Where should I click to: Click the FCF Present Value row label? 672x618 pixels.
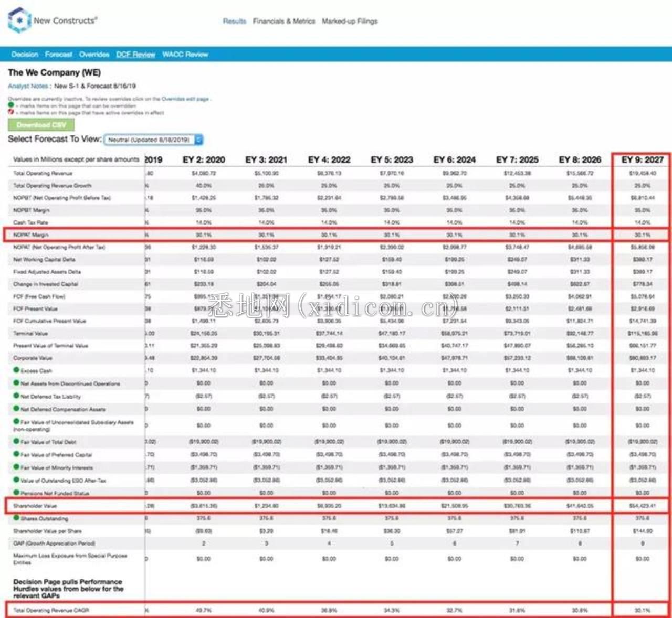(x=36, y=308)
